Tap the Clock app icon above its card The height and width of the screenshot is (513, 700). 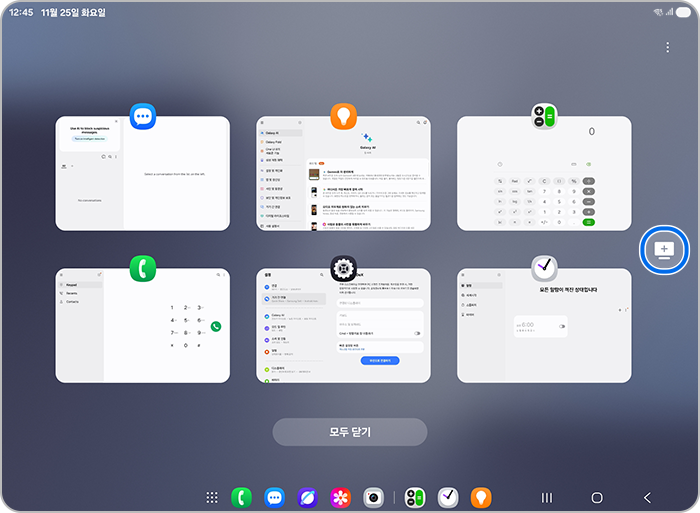click(x=544, y=268)
